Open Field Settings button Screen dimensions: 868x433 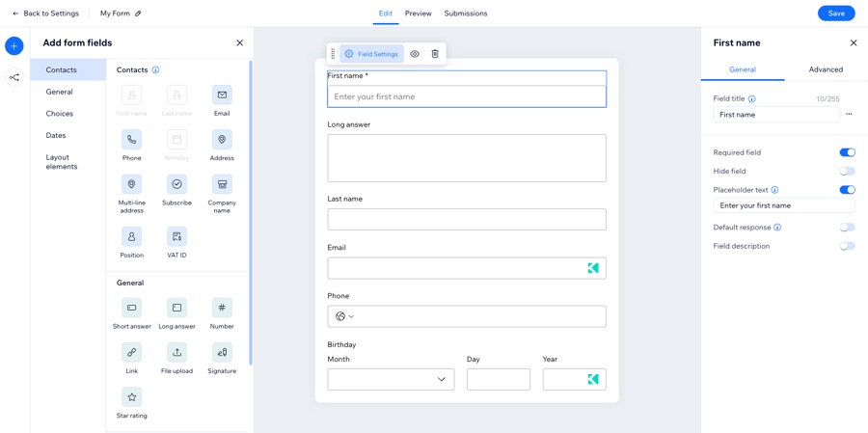(371, 54)
